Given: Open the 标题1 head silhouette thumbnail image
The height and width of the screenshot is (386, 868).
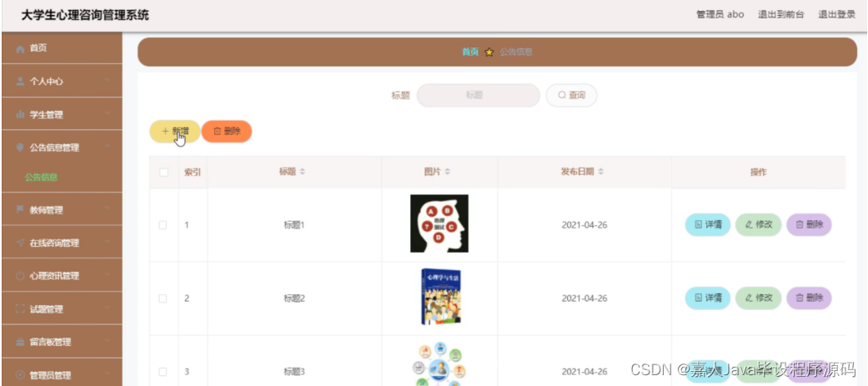Looking at the screenshot, I should [439, 223].
